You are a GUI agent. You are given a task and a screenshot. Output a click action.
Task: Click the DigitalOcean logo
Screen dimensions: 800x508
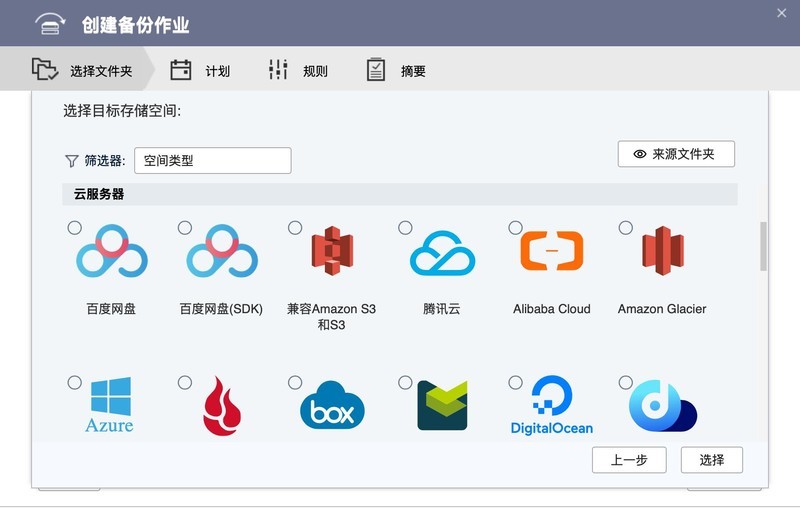pos(552,405)
